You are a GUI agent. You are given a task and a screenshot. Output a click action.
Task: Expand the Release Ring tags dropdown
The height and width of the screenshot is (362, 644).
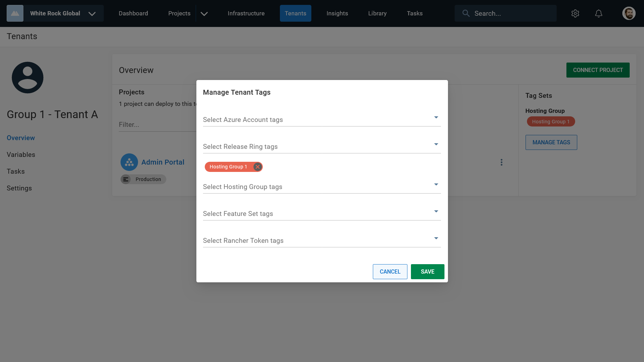(x=436, y=144)
